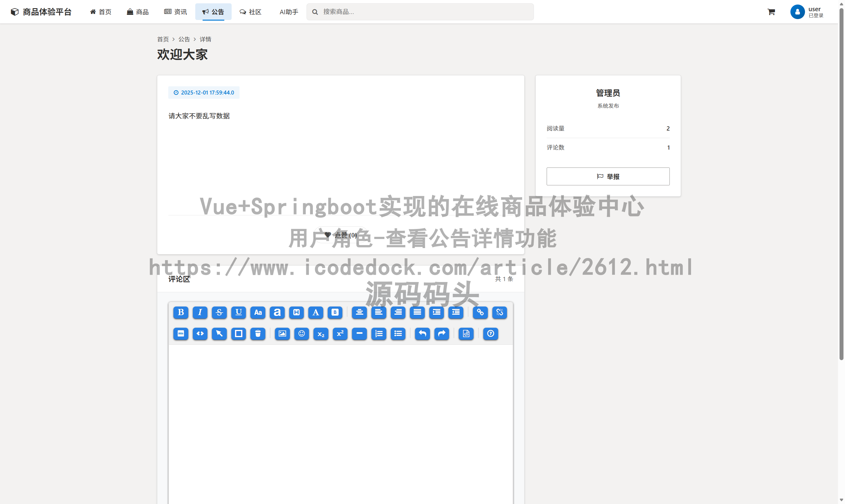Navigate back via the 公告 breadcrumb link
Screen dimensions: 845x504
pos(184,39)
